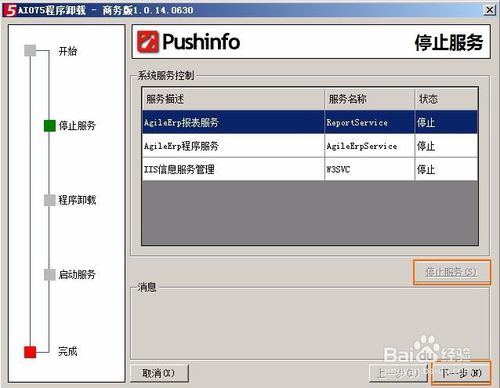Click the 上一步(B) back button

[x=398, y=373]
